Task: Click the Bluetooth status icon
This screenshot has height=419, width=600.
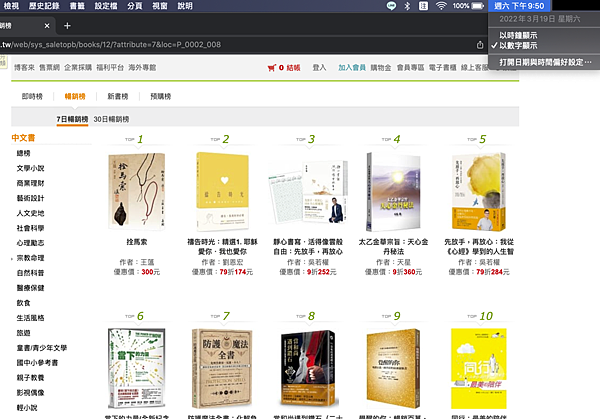Action: 408,6
